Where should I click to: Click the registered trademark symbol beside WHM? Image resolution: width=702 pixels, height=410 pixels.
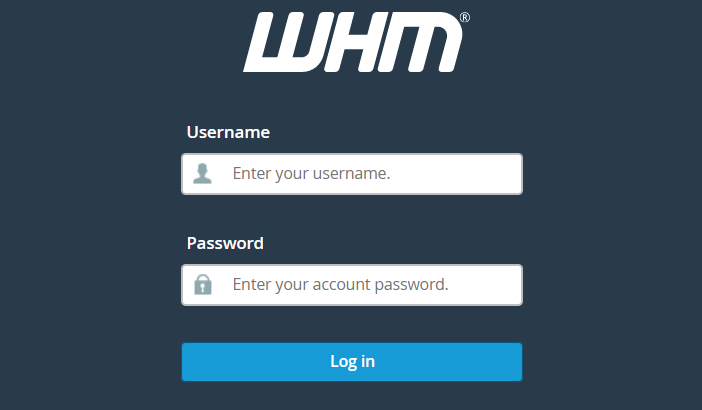coord(465,17)
